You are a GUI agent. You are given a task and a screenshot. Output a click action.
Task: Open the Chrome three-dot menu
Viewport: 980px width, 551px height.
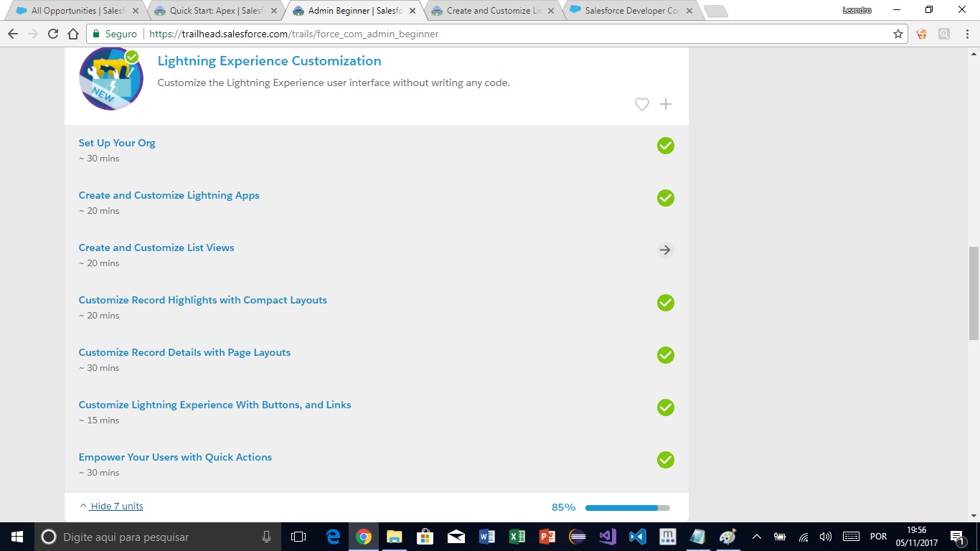click(x=966, y=34)
